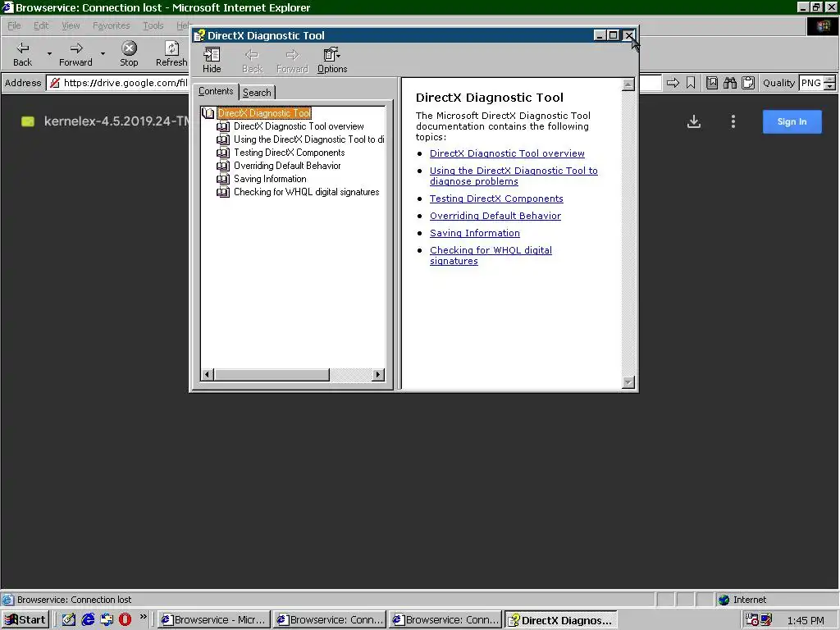The width and height of the screenshot is (840, 630).
Task: Click Task Scheduler tray icon
Action: click(x=751, y=620)
